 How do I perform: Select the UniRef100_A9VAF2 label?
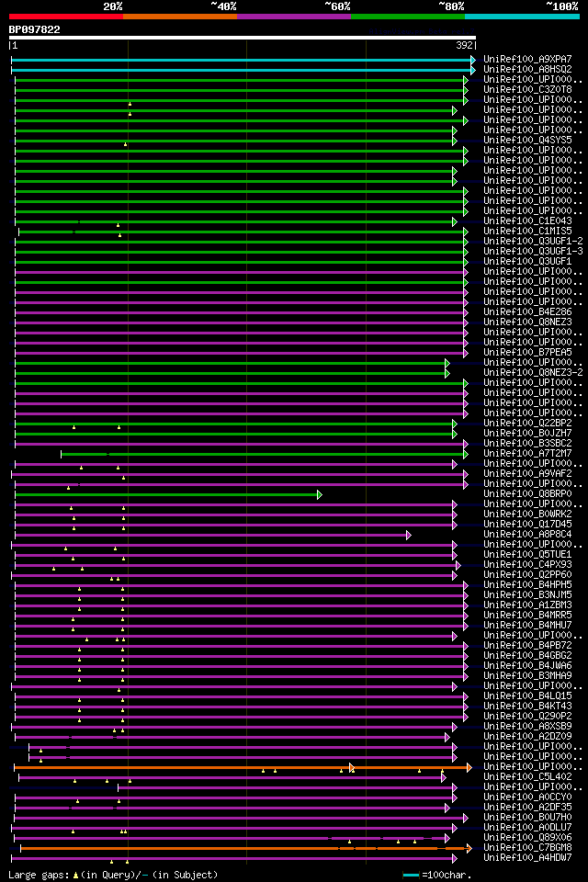coord(527,474)
